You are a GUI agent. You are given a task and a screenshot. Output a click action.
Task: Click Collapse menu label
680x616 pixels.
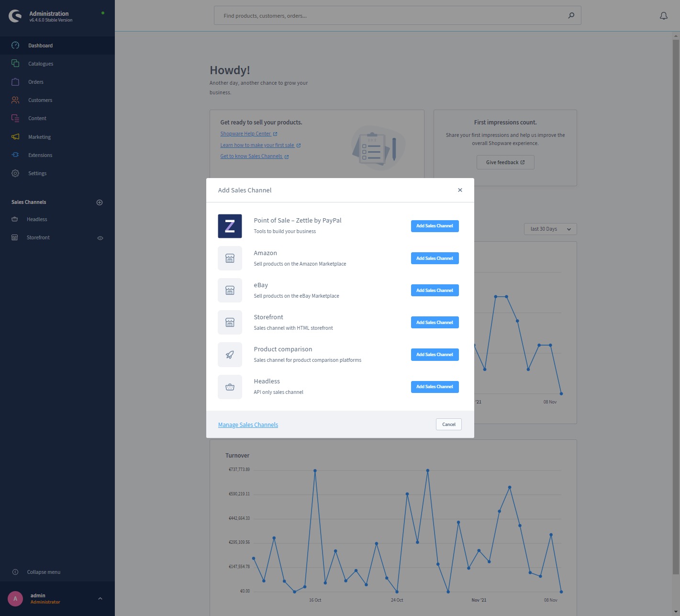[44, 572]
